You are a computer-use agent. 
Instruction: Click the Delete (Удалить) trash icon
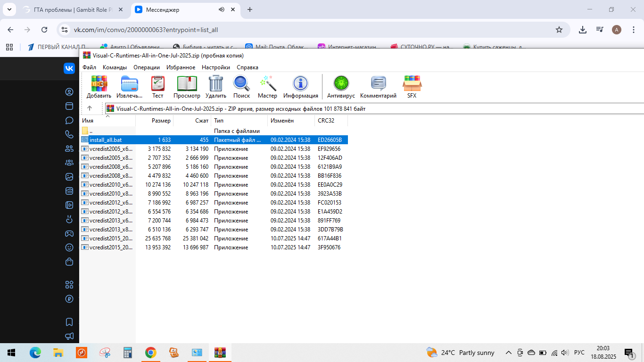[216, 84]
